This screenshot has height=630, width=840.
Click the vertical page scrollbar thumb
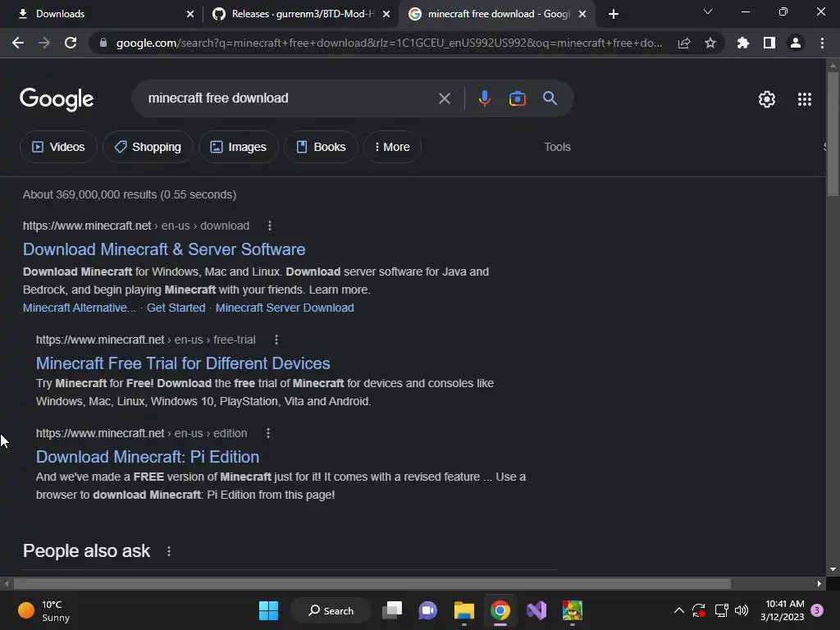pyautogui.click(x=833, y=134)
